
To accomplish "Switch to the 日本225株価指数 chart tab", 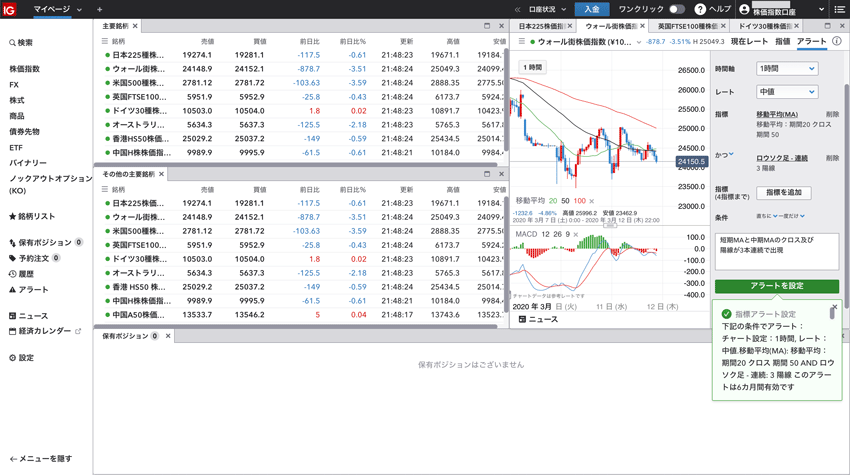I will tap(542, 26).
